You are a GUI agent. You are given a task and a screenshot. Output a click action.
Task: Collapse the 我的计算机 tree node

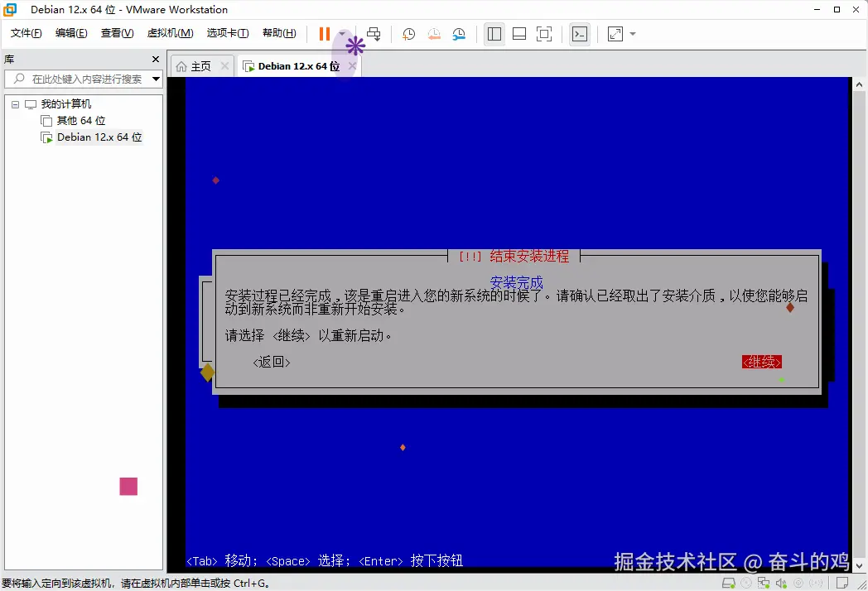(13, 103)
